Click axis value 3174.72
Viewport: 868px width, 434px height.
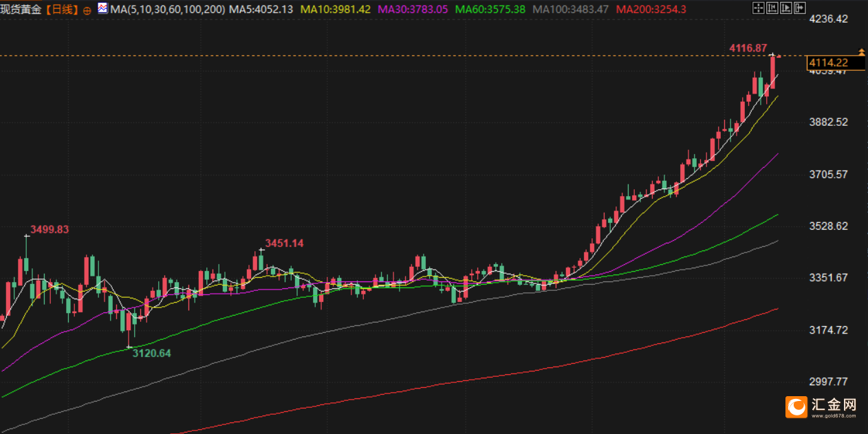pyautogui.click(x=828, y=329)
